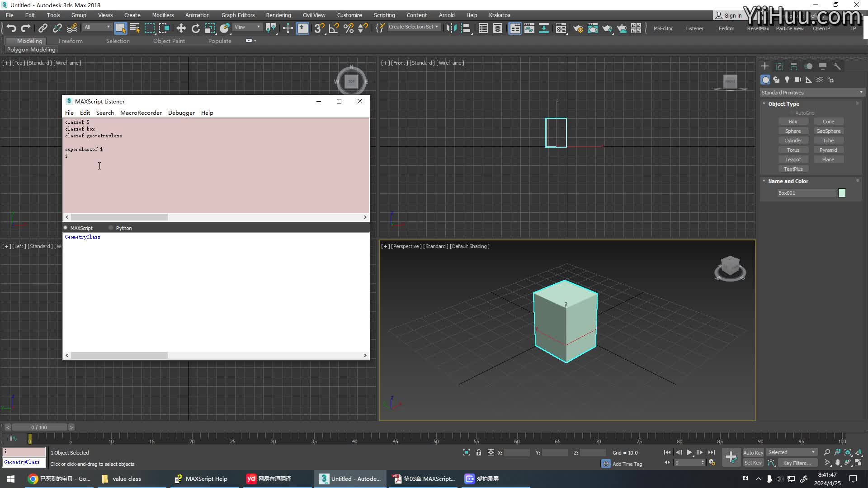Screen dimensions: 868x488
Task: Click the Key Filters button
Action: point(797,463)
